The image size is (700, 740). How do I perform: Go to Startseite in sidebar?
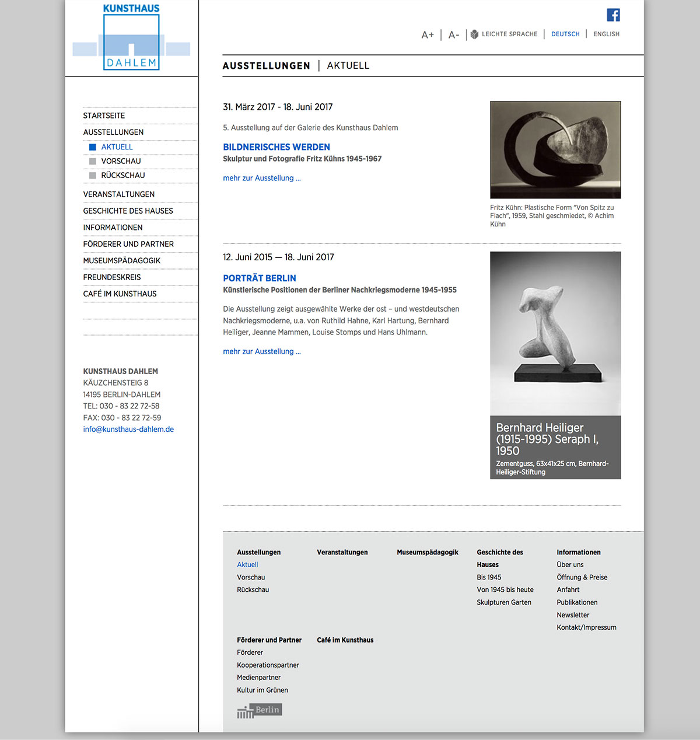[104, 116]
